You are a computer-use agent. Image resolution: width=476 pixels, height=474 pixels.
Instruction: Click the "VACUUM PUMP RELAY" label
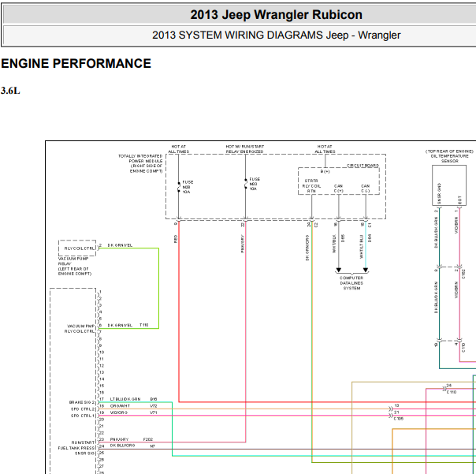pyautogui.click(x=73, y=261)
